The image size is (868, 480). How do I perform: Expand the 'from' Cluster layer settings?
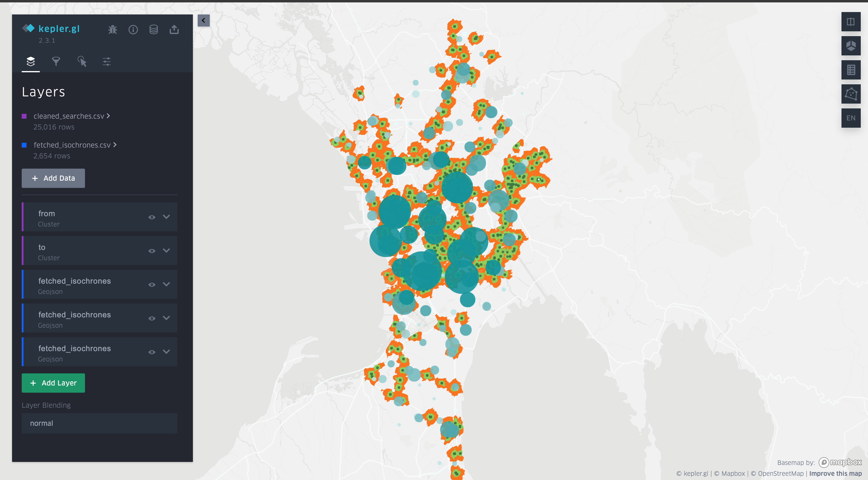click(x=166, y=217)
